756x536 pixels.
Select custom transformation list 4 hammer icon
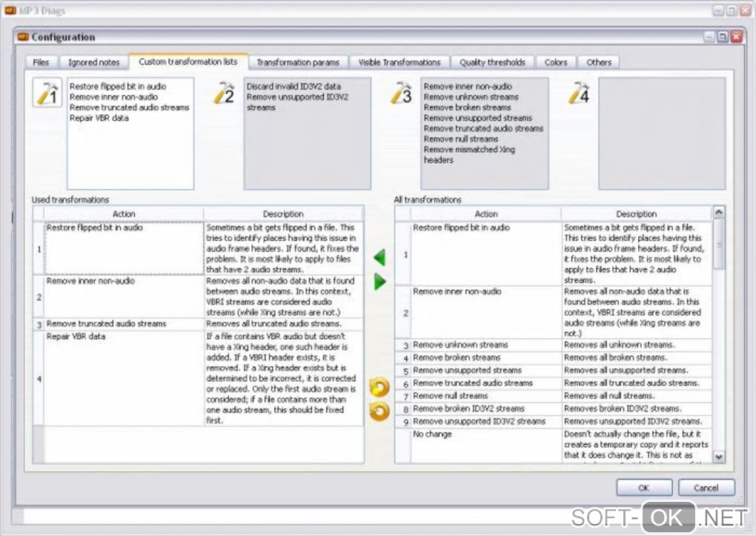[579, 92]
